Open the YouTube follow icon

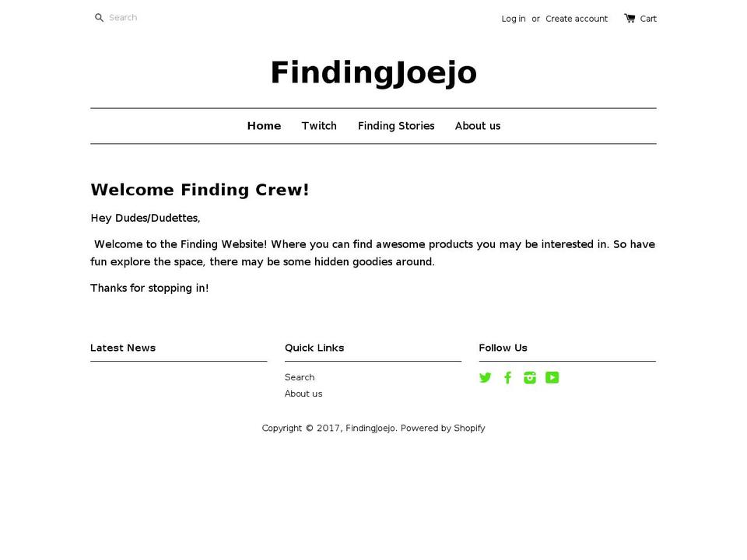pos(552,378)
